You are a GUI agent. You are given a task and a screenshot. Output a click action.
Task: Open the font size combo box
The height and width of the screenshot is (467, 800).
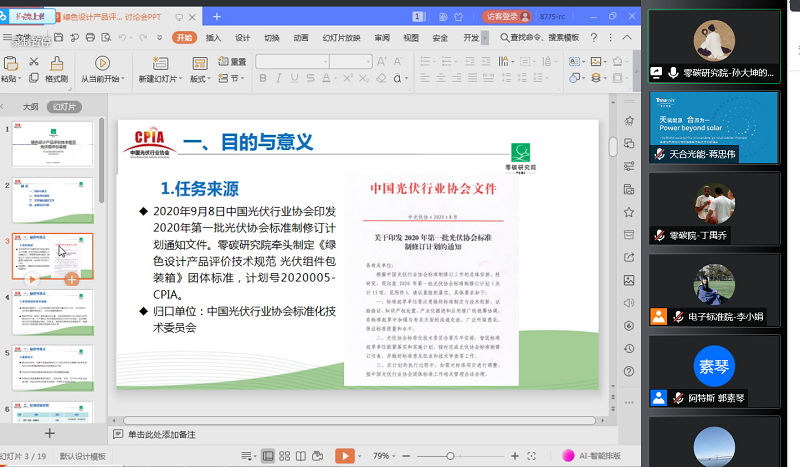click(x=351, y=62)
